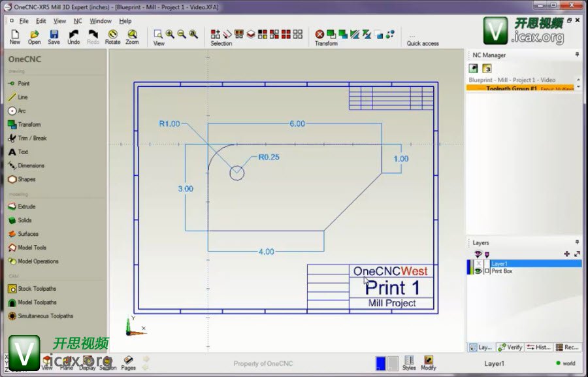Click the show-all-layers eye icon in Layers header
Screen dimensions: 588x377
478,254
